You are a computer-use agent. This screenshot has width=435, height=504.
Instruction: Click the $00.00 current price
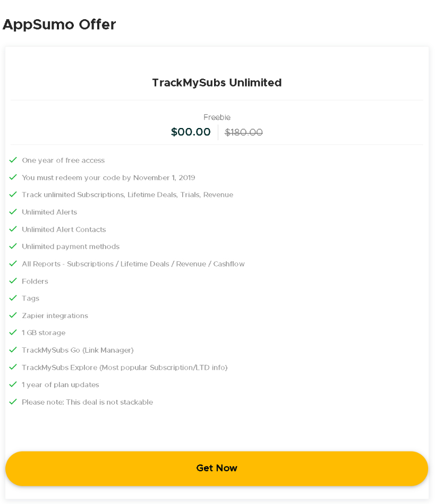point(191,132)
